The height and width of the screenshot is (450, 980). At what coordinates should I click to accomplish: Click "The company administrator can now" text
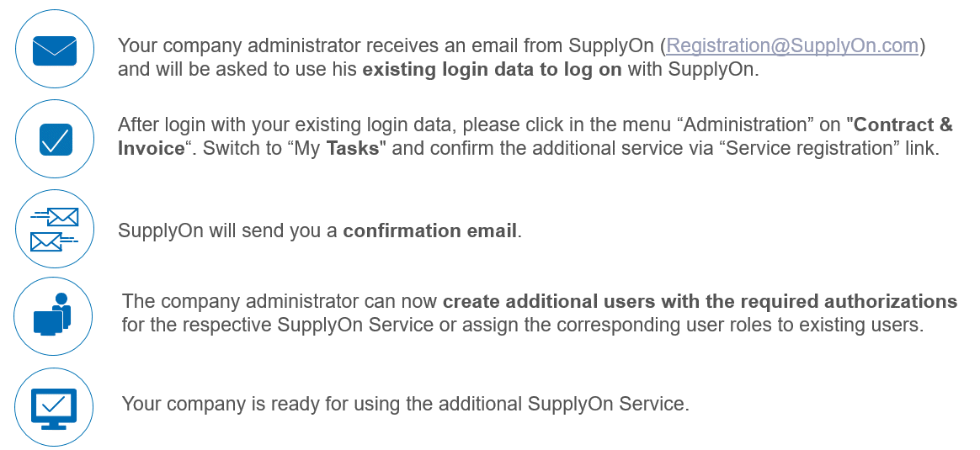[280, 301]
